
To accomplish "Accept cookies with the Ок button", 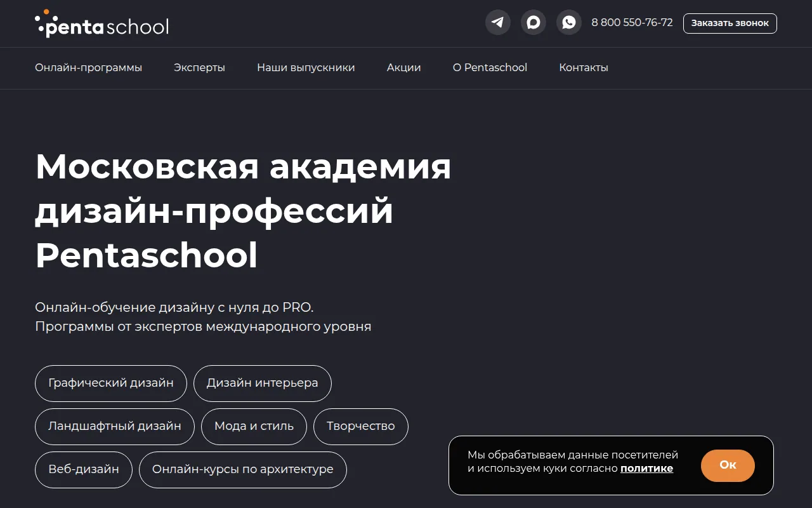I will [728, 465].
